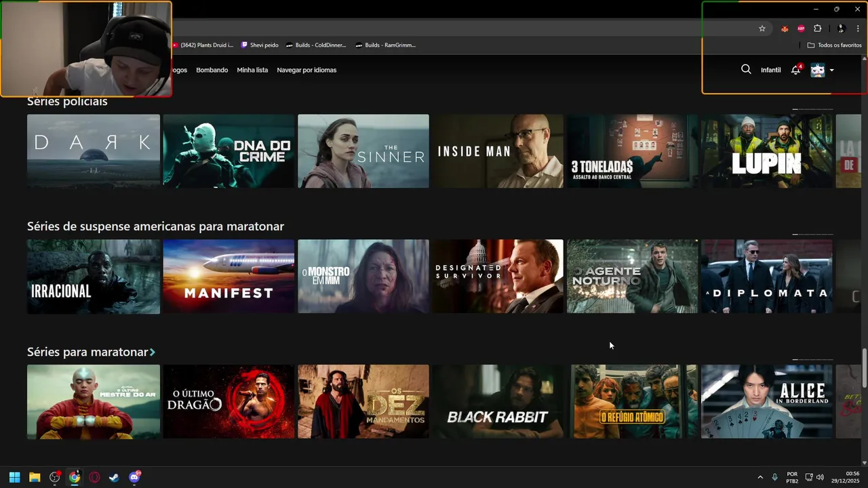Select O Monstro em Mim thumbnail
868x488 pixels.
click(x=363, y=277)
